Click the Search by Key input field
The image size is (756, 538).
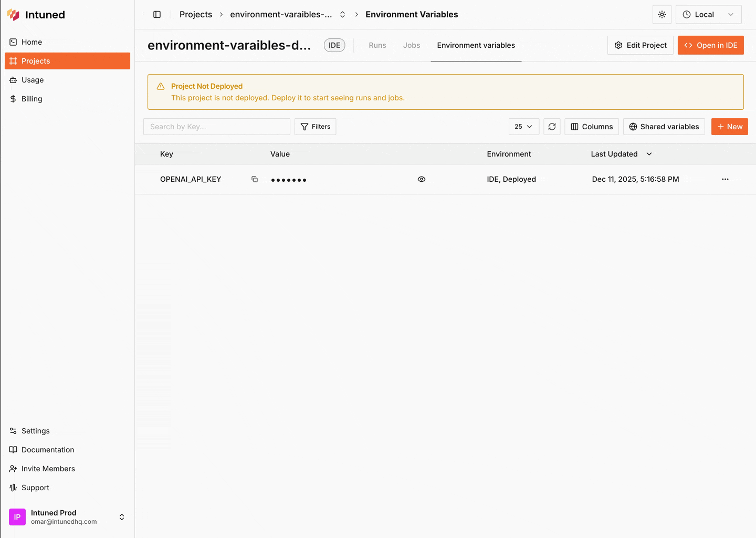tap(216, 127)
